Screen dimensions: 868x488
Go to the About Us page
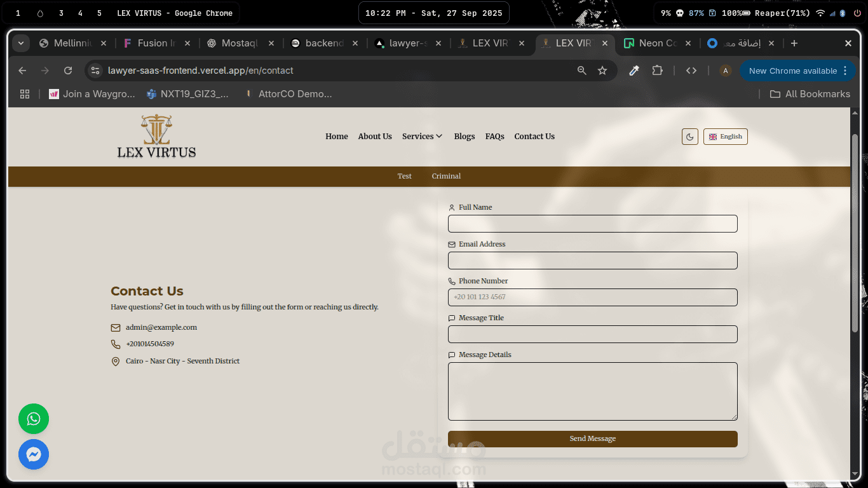375,137
